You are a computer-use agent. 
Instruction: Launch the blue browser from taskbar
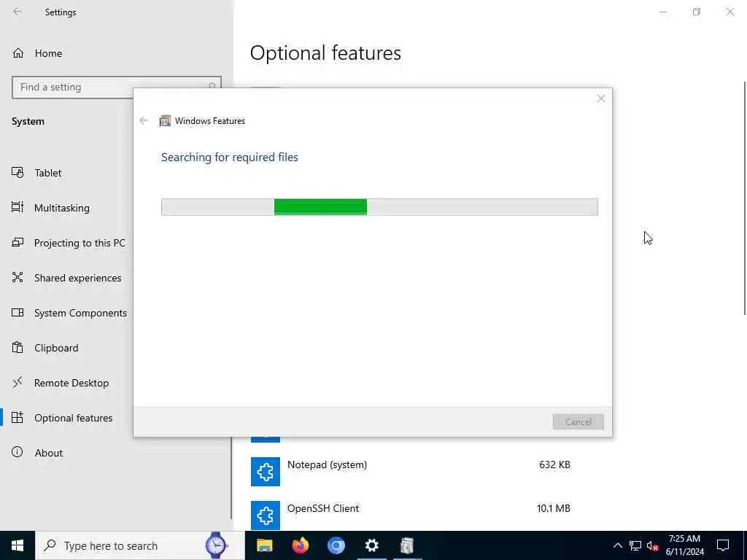pyautogui.click(x=336, y=545)
